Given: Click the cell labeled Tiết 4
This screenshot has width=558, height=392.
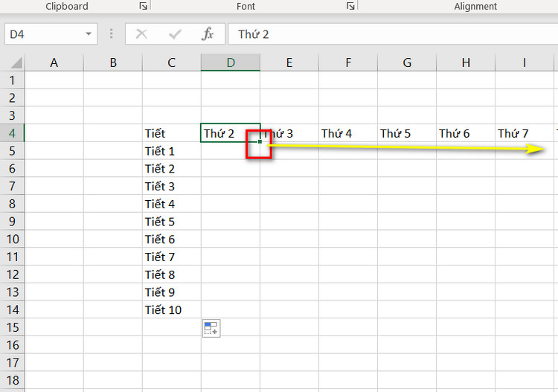Looking at the screenshot, I should click(x=172, y=204).
